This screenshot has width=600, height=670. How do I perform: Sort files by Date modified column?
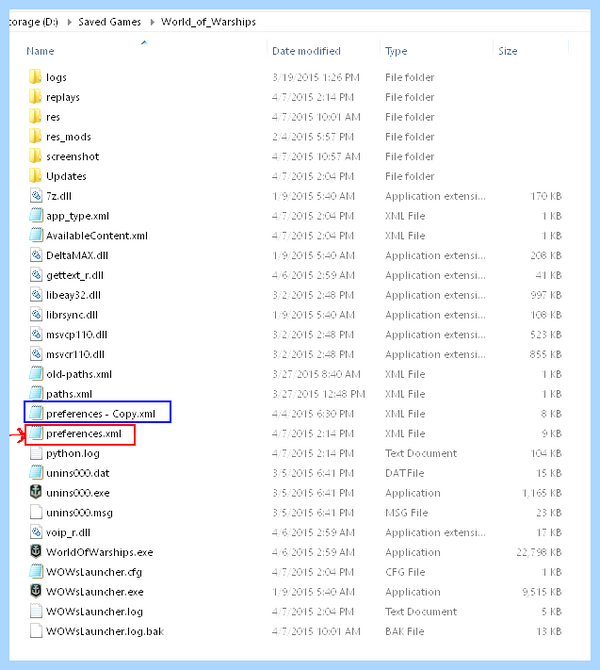[x=306, y=51]
